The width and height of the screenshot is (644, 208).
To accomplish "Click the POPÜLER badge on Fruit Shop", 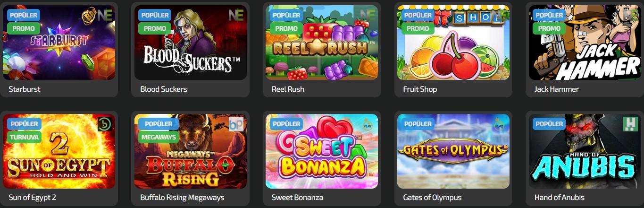I will (418, 15).
